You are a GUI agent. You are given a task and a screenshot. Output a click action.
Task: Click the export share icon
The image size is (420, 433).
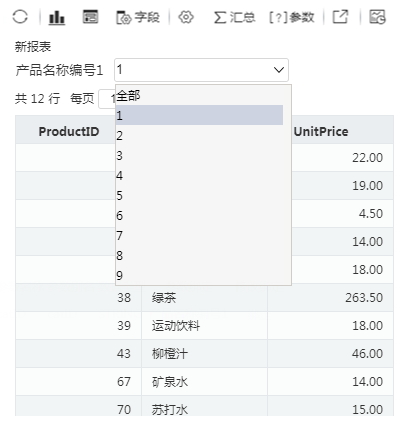(x=340, y=17)
